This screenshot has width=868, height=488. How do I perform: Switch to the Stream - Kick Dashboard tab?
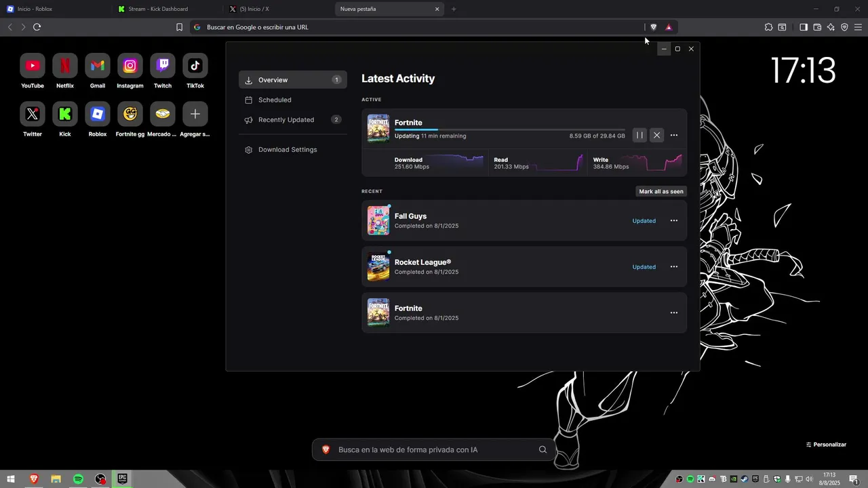pos(167,9)
